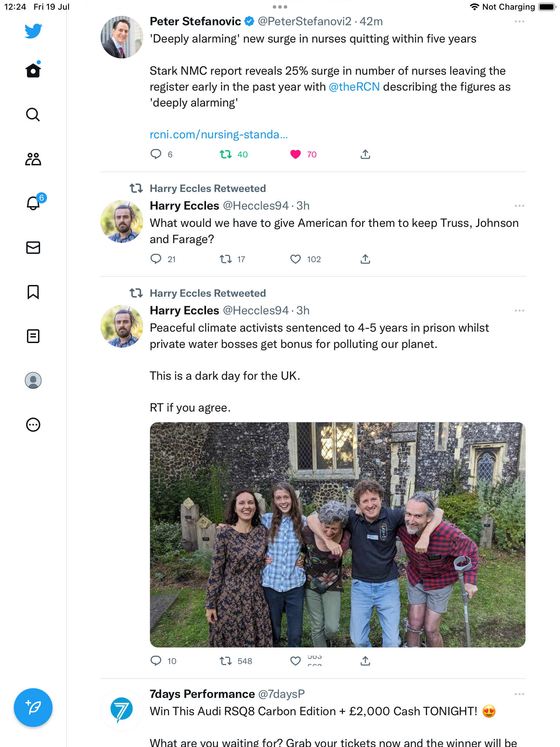
Task: Open Communities people icon
Action: 33,159
